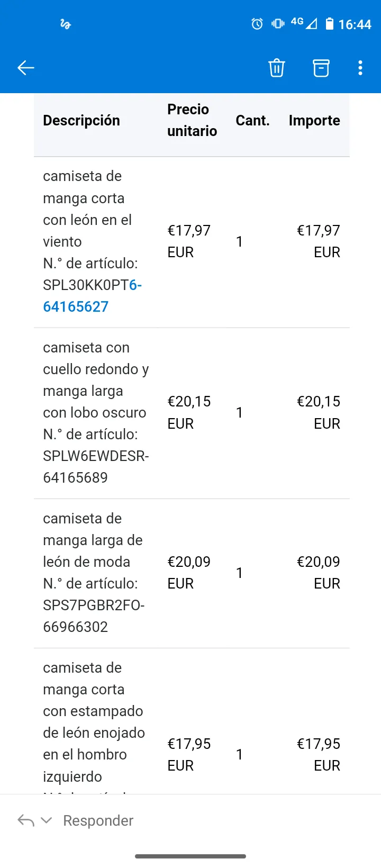Viewport: 381px width, 868px height.
Task: Tap the camiseta con lobo oscuro row
Action: click(192, 413)
